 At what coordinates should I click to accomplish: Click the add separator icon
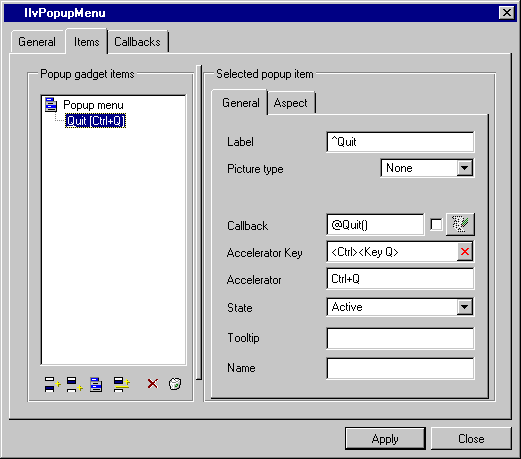(x=122, y=384)
